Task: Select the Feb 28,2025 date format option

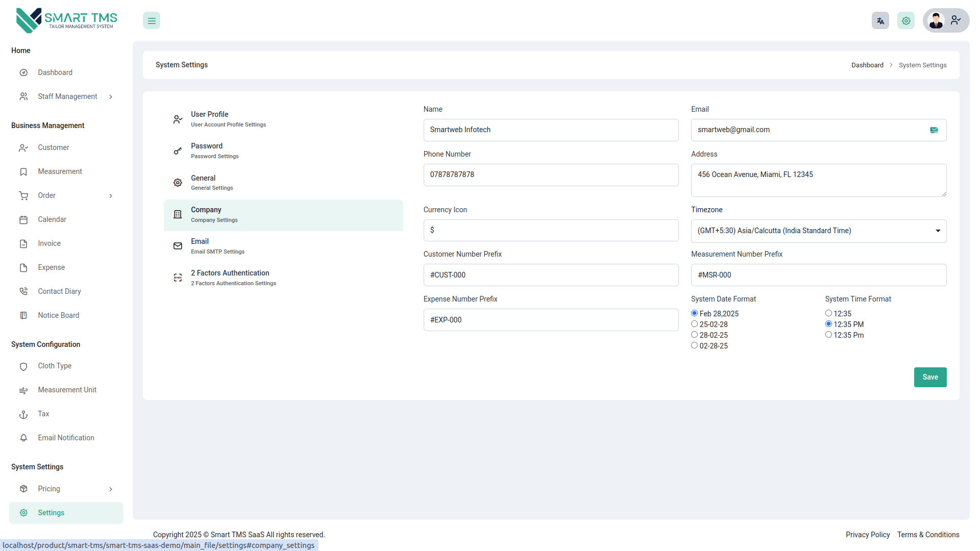Action: point(694,313)
